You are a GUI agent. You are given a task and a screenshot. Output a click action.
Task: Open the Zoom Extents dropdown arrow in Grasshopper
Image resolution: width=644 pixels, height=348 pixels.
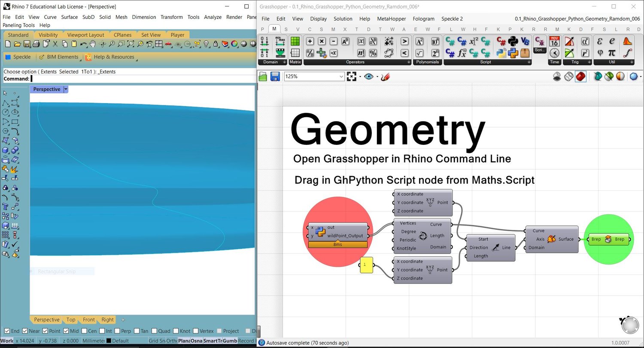360,77
